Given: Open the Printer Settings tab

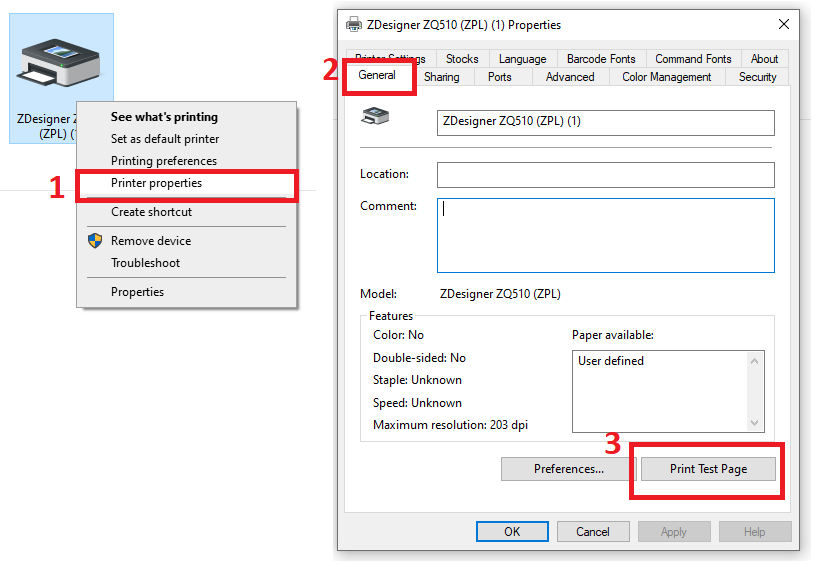Looking at the screenshot, I should click(x=390, y=58).
